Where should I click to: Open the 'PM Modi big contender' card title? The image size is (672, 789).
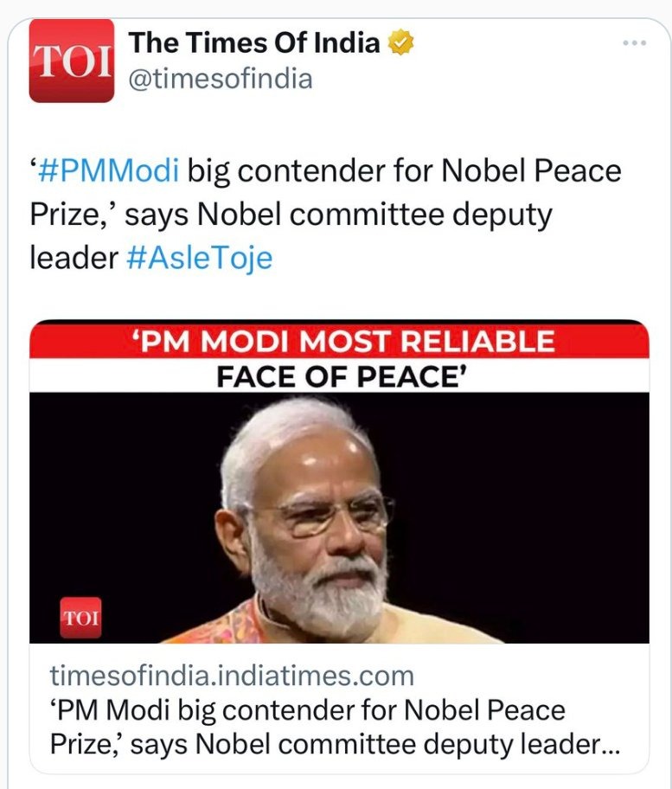pos(308,710)
